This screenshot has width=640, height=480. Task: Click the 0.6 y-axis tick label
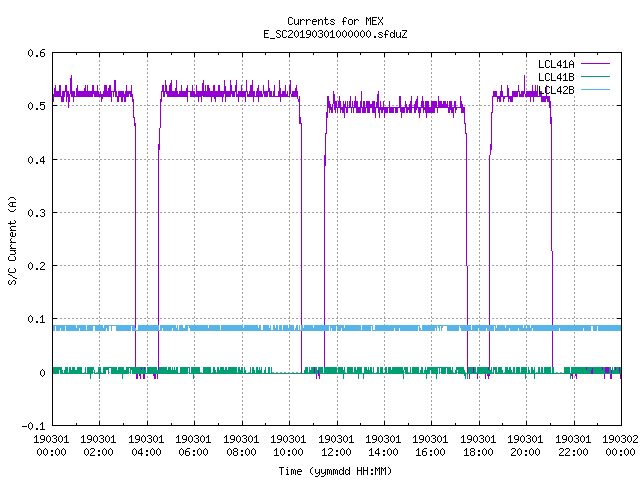(36, 53)
